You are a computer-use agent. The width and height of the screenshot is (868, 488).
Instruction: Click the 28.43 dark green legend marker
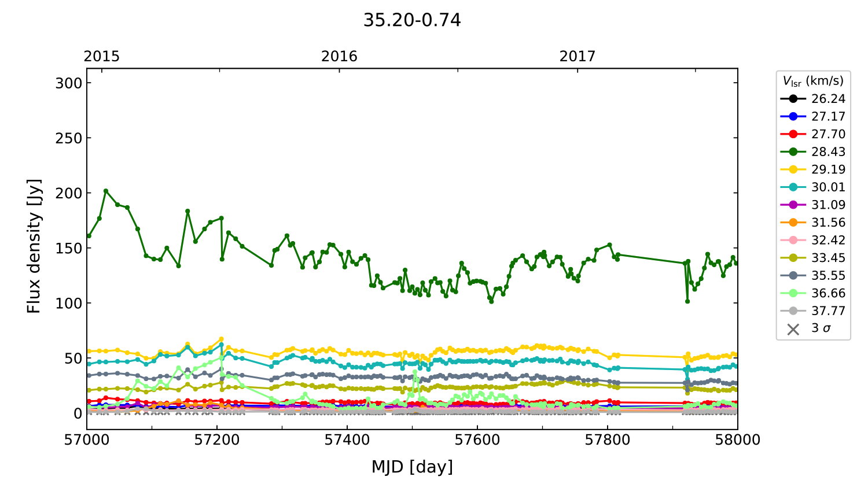coord(793,152)
